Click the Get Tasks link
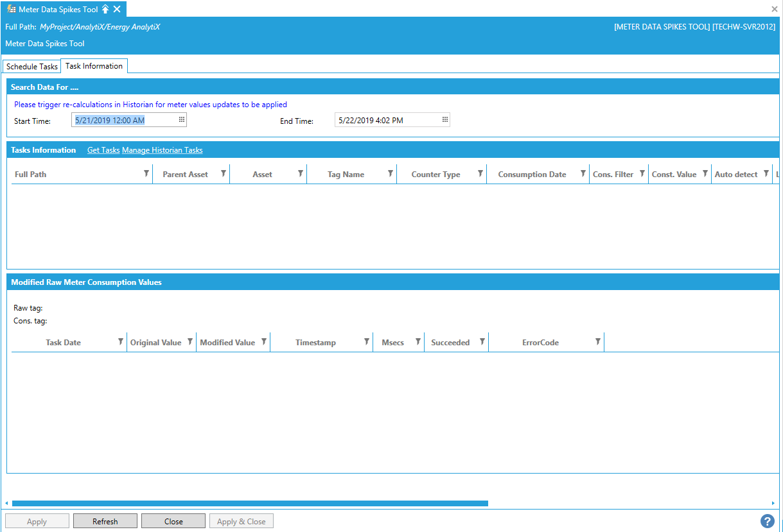Viewport: 783px width, 532px height. 103,150
